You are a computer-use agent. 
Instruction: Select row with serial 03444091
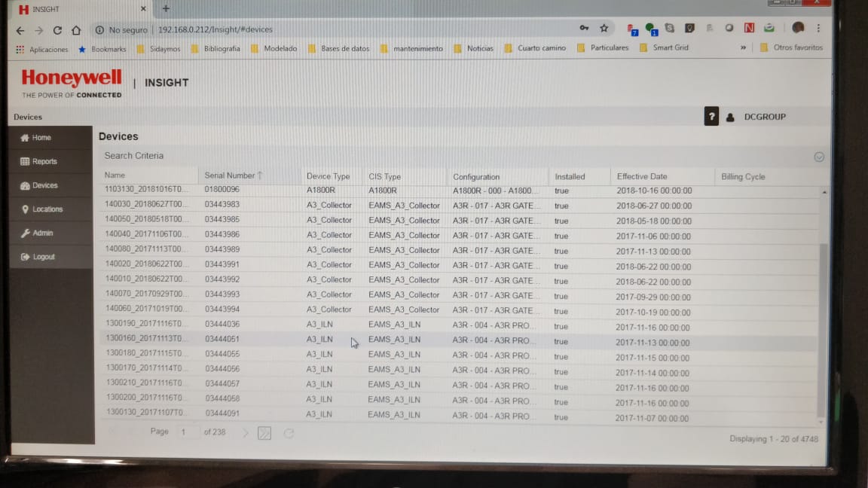click(459, 414)
